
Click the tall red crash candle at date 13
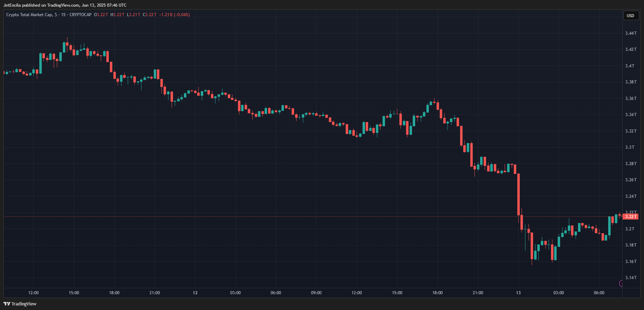point(518,195)
